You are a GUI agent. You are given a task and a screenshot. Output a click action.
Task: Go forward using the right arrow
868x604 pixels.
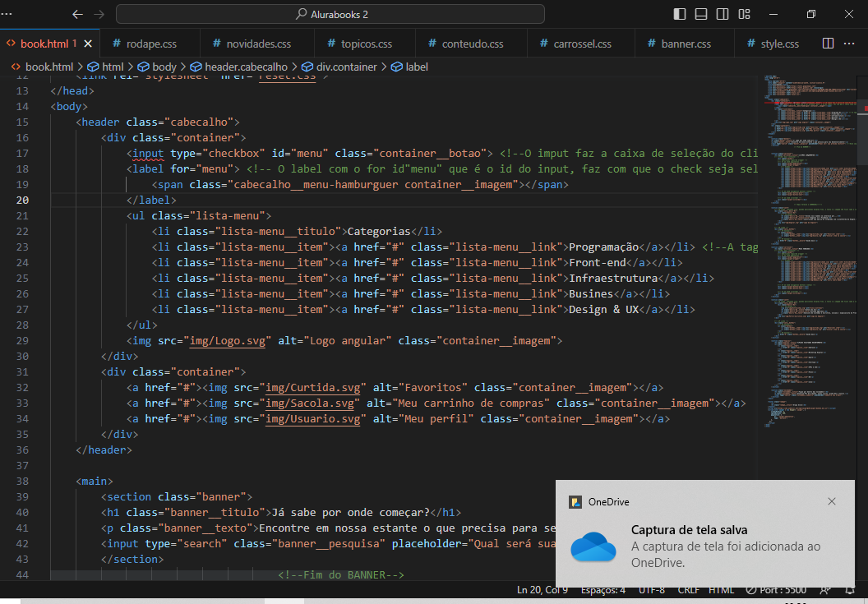point(99,15)
